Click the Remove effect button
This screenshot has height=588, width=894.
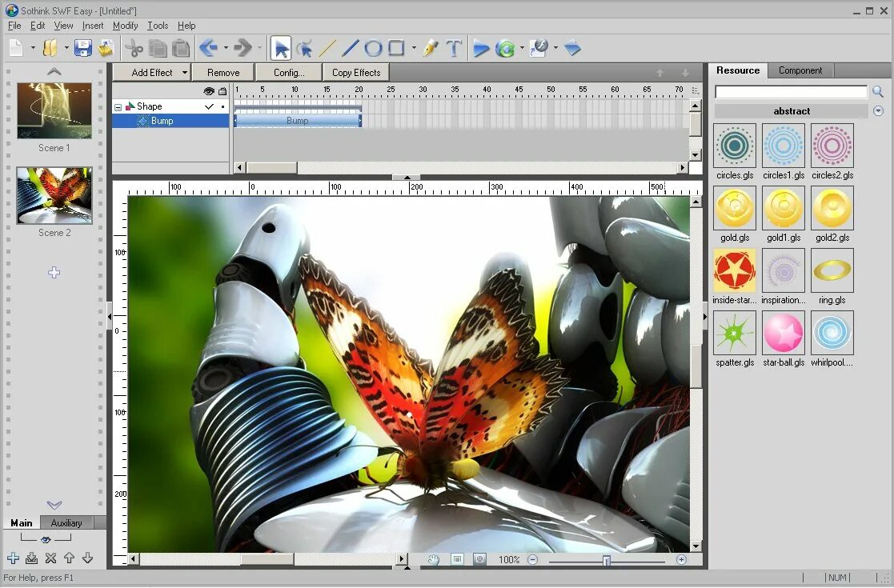pyautogui.click(x=223, y=72)
